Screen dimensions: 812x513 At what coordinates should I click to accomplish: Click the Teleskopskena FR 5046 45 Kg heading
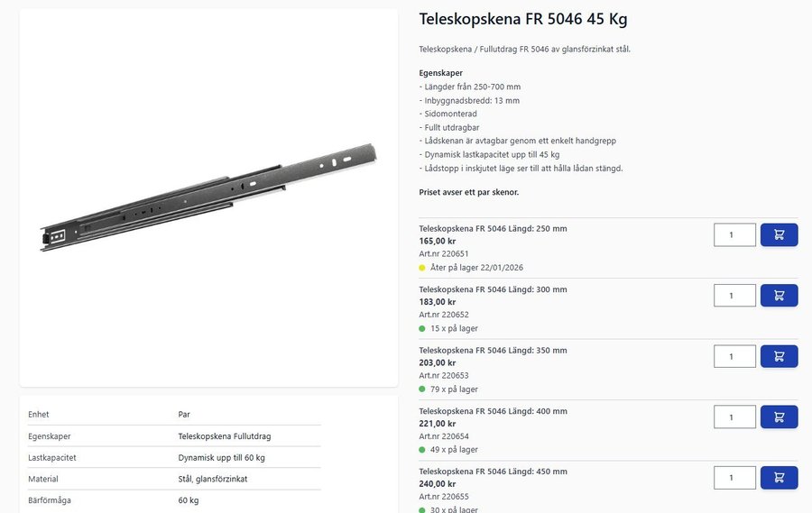[x=523, y=19]
